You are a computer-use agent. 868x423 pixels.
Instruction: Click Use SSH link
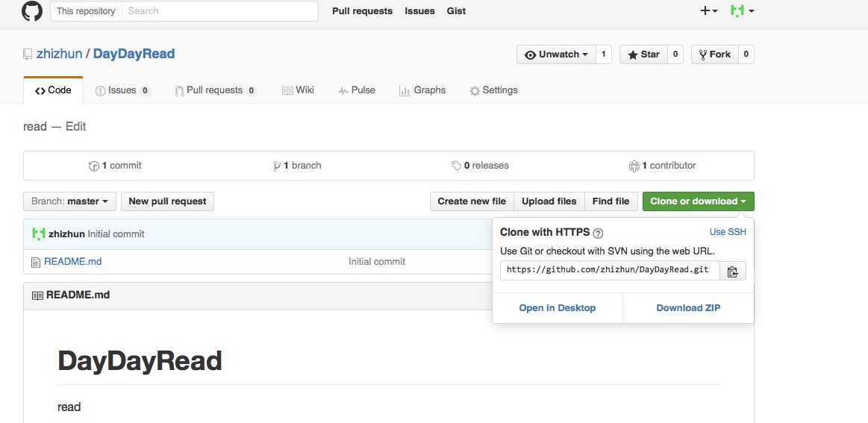728,232
